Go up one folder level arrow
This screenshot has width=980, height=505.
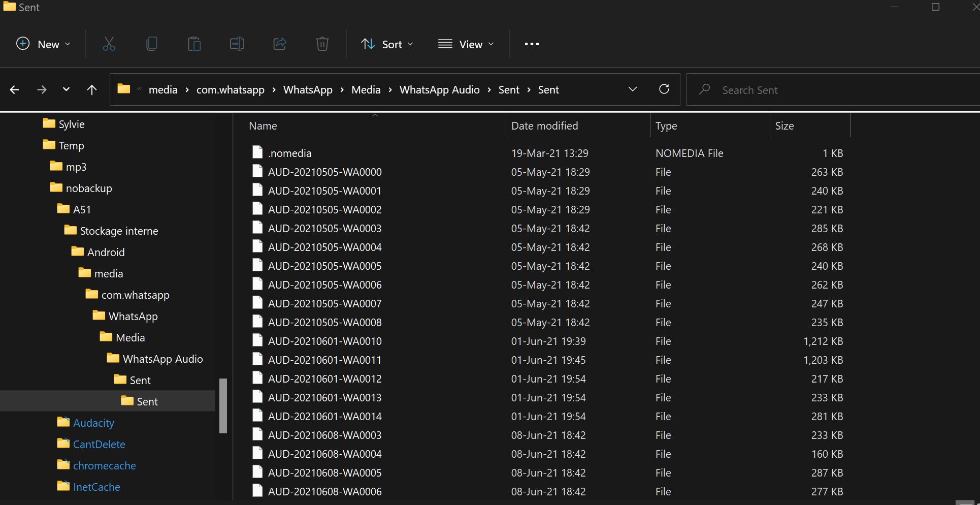(91, 90)
